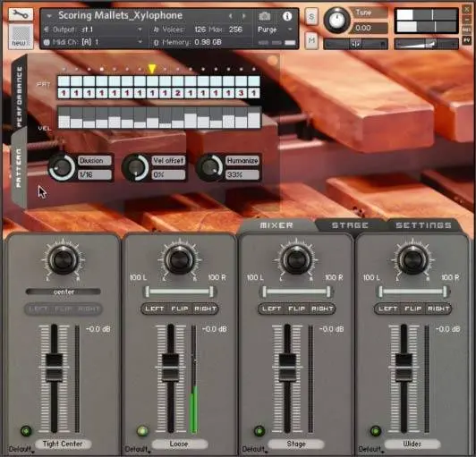
Task: Adjust the Vel offset knob
Action: pyautogui.click(x=135, y=167)
